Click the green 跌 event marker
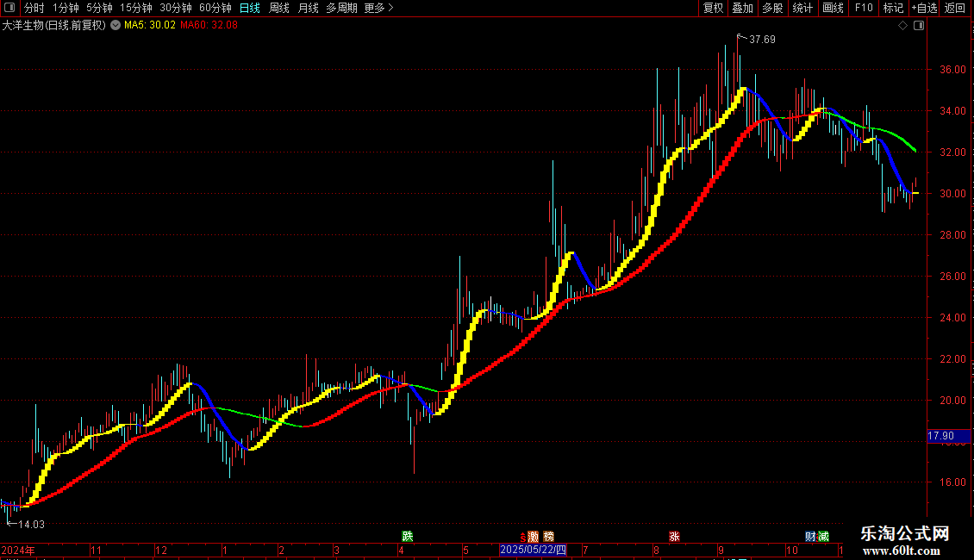The width and height of the screenshot is (974, 560). tap(408, 536)
